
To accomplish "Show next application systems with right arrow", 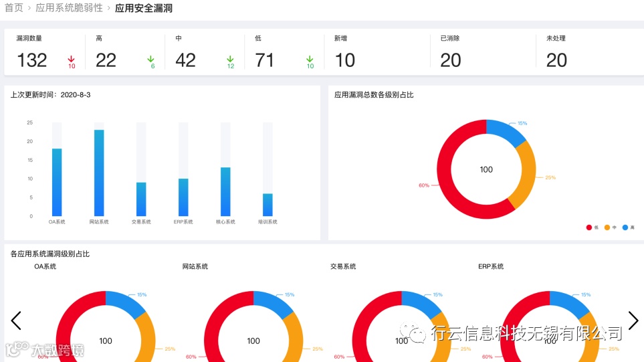I will (x=633, y=321).
